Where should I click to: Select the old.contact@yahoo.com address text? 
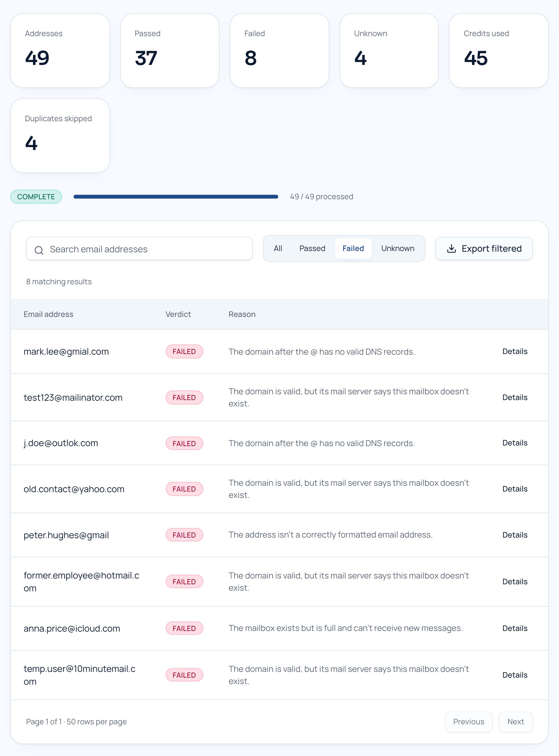74,489
